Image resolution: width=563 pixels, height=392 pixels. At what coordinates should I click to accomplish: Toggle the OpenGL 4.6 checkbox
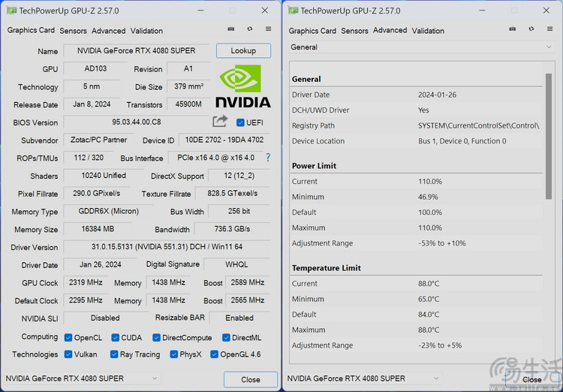(215, 354)
